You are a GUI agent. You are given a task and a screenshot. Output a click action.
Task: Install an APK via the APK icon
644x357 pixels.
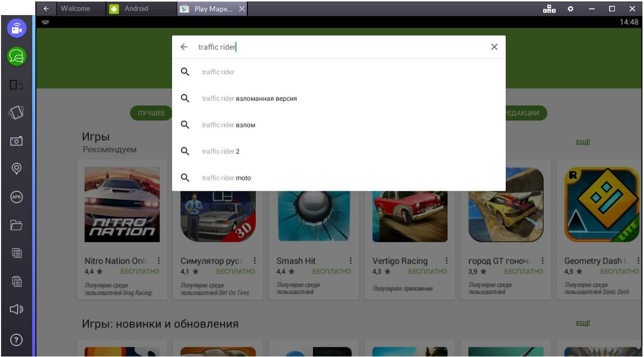(16, 196)
